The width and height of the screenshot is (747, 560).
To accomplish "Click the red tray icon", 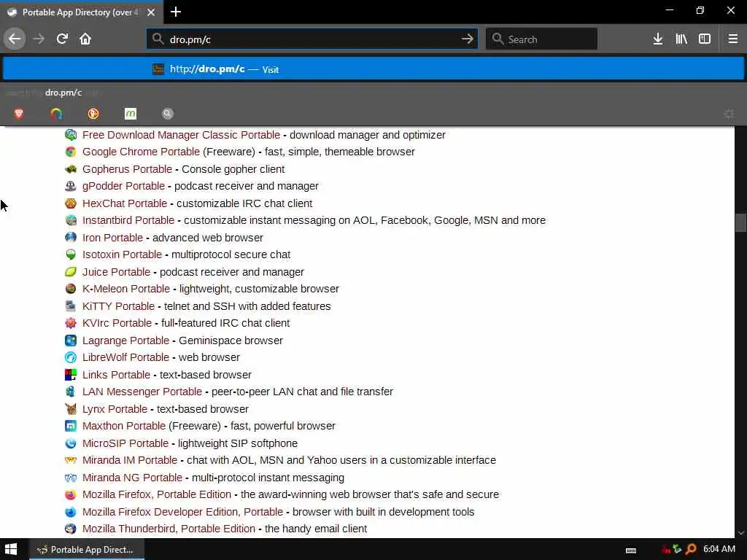I will tap(666, 550).
